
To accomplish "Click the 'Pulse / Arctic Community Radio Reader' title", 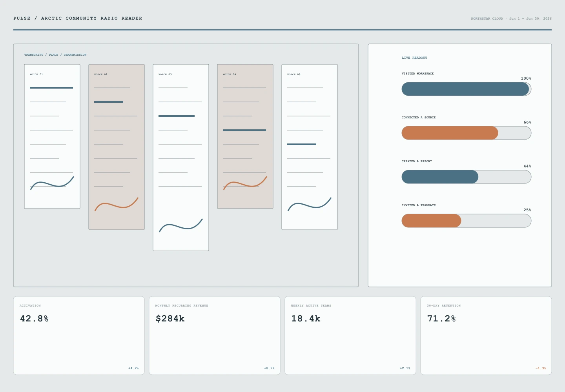I will pyautogui.click(x=78, y=18).
